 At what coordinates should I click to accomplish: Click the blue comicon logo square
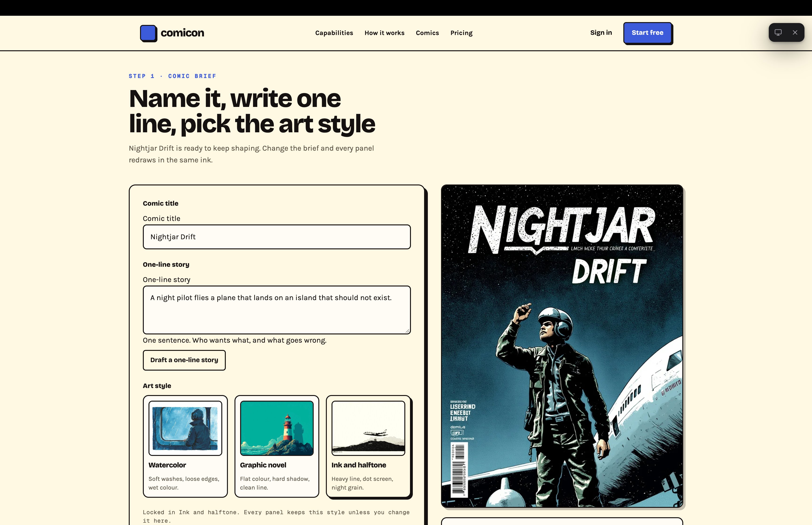148,33
